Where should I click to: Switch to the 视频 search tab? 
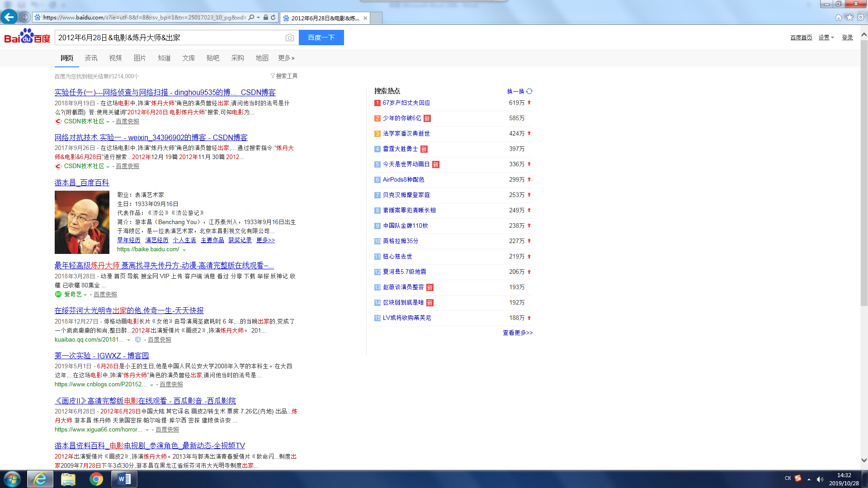pos(115,58)
